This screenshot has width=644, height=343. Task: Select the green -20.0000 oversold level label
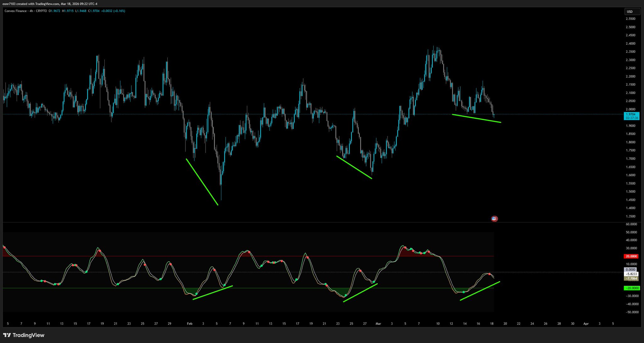[631, 288]
